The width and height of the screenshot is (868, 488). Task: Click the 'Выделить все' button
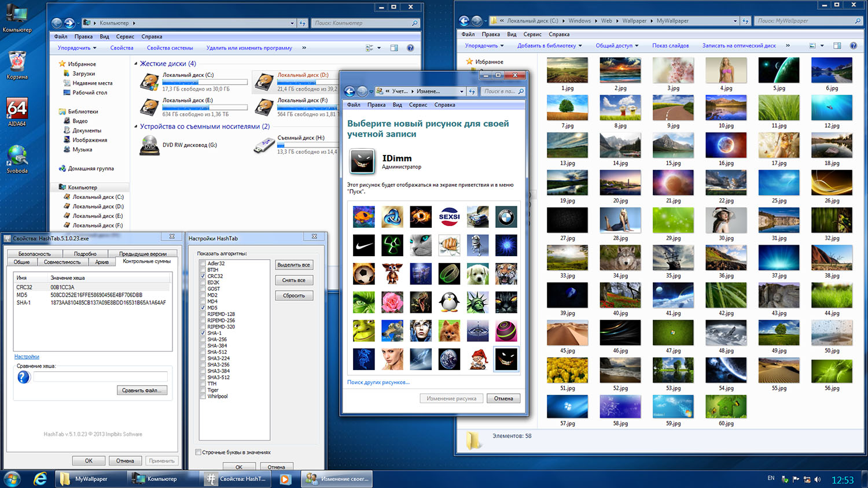(293, 265)
